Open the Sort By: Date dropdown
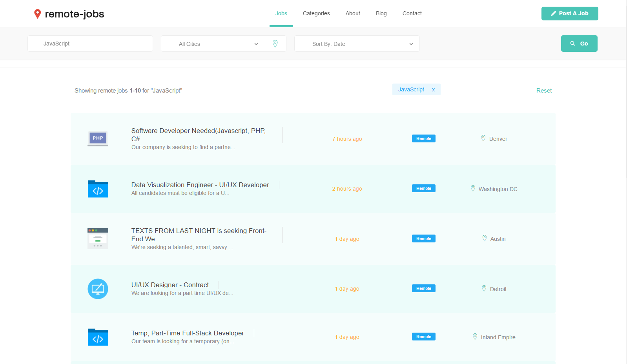The width and height of the screenshot is (627, 364). click(x=357, y=44)
